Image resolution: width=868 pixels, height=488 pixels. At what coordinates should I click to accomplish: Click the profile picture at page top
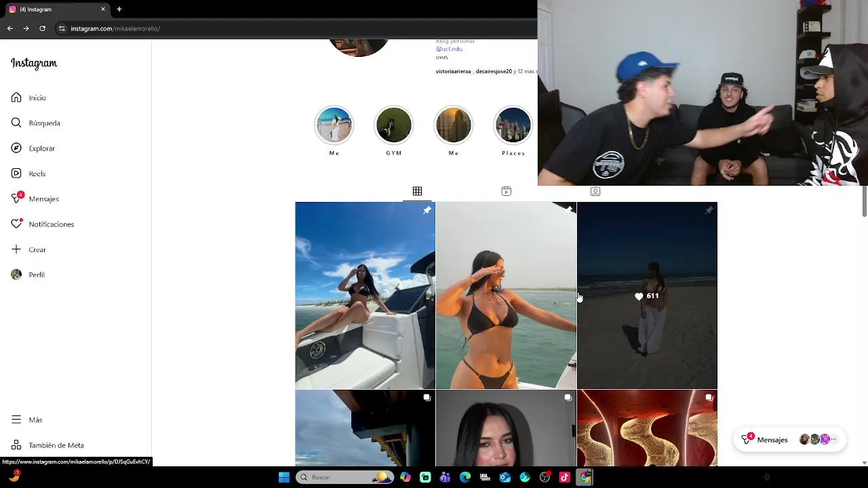point(359,48)
